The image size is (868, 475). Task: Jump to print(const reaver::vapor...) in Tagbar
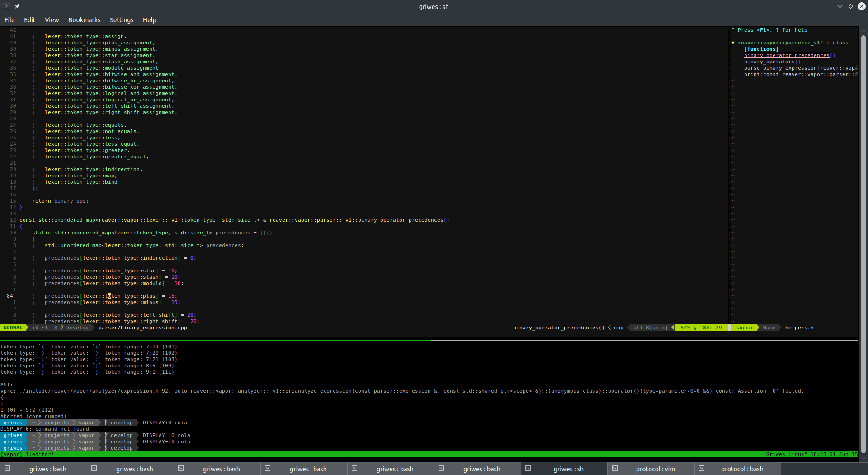(x=801, y=75)
